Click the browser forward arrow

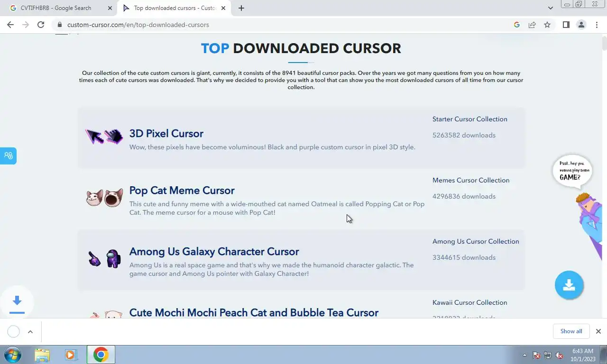pos(26,25)
